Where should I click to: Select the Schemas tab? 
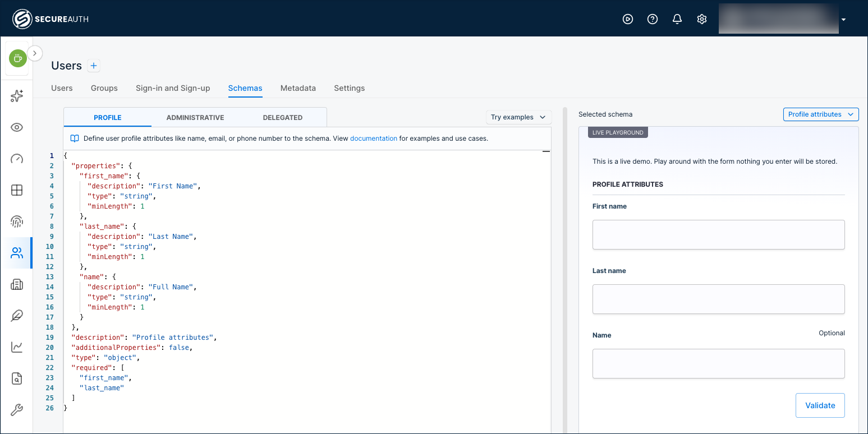(245, 88)
